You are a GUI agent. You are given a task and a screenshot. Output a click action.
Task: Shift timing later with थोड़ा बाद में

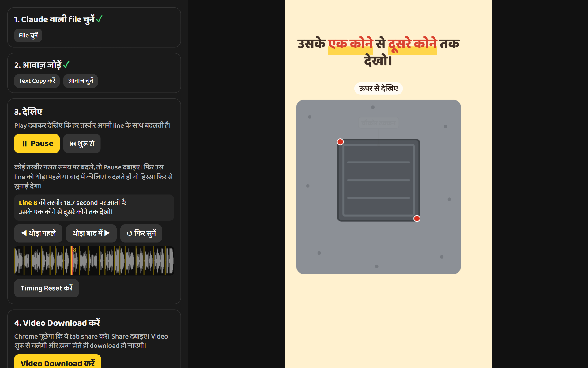click(x=91, y=233)
